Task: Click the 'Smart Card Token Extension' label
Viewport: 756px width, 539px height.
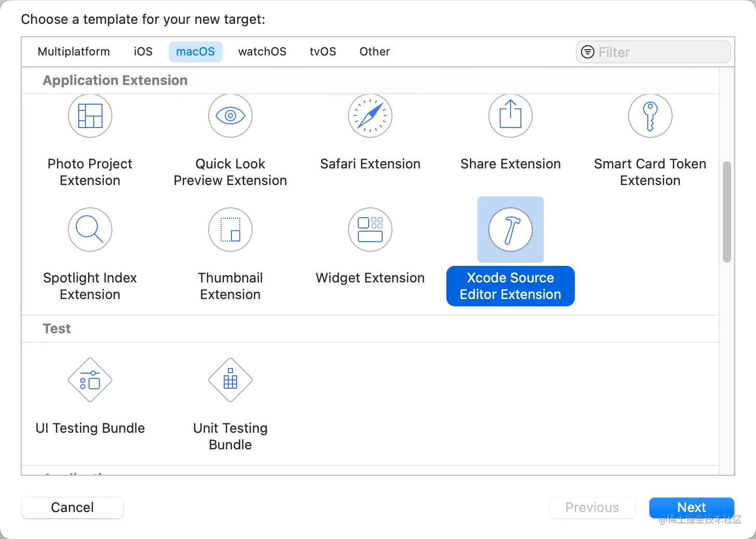Action: [650, 172]
